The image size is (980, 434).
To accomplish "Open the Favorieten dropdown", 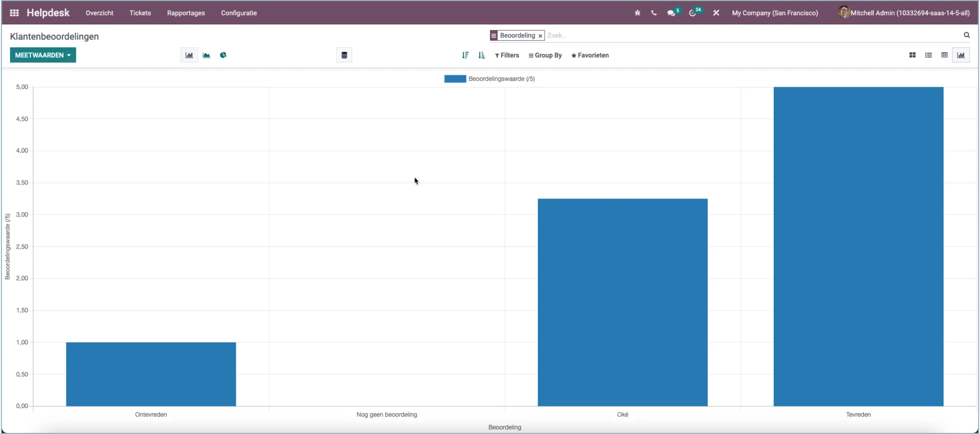I will 590,55.
